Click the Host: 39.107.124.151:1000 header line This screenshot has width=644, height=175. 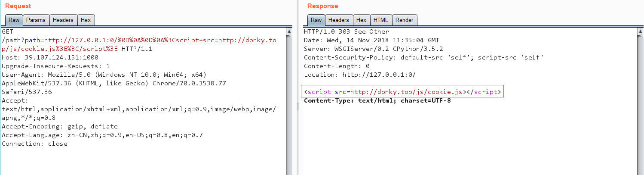tap(50, 57)
